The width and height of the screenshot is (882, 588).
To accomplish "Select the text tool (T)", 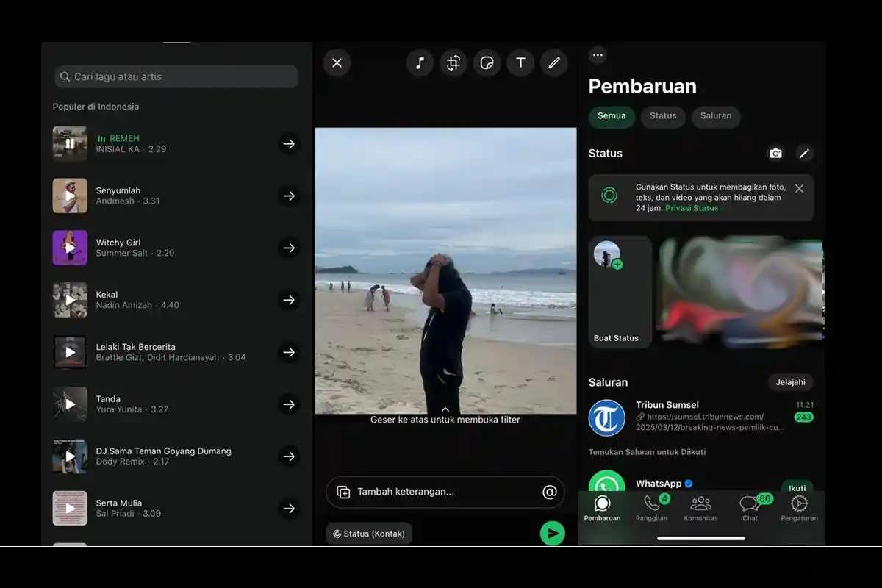I will tap(520, 62).
